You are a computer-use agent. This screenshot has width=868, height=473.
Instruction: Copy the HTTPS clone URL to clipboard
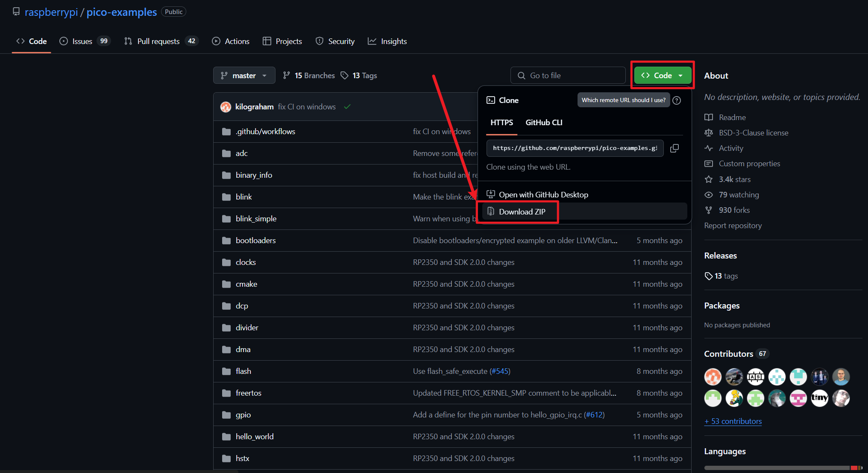point(674,148)
